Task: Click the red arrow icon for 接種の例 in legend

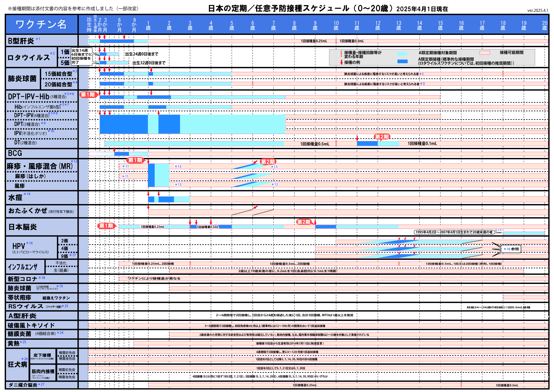Action: [341, 62]
